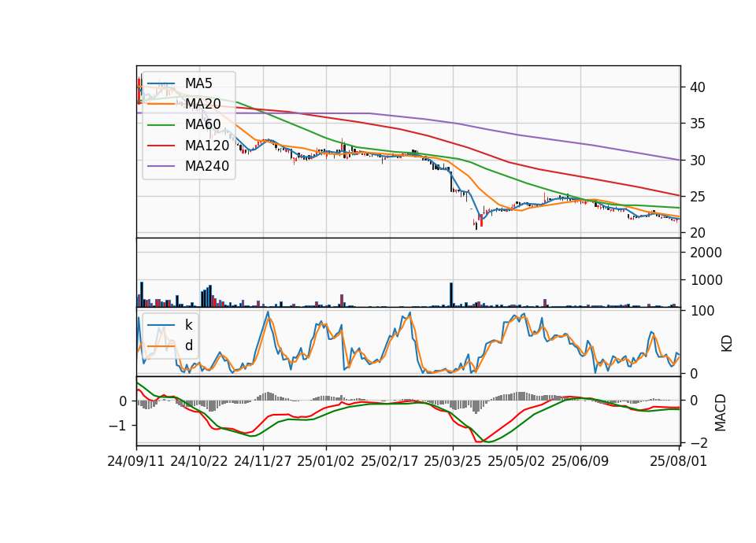The height and width of the screenshot is (543, 756).
Task: Click the MACD left axis value −1
Action: click(117, 426)
